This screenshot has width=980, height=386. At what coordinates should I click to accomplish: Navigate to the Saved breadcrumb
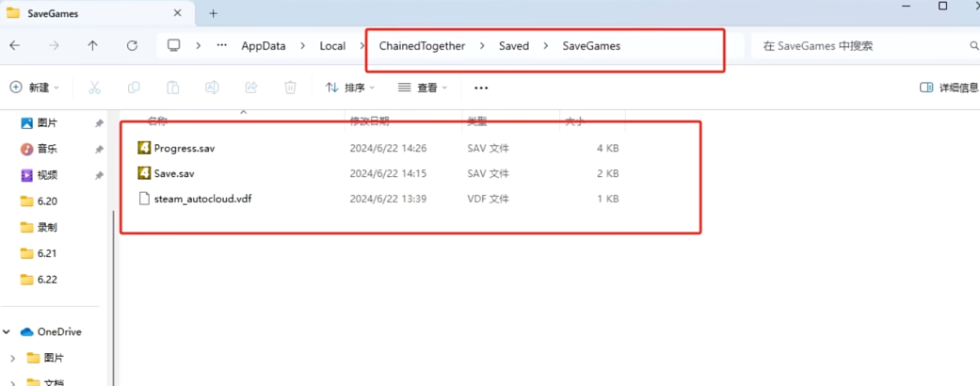pos(514,45)
